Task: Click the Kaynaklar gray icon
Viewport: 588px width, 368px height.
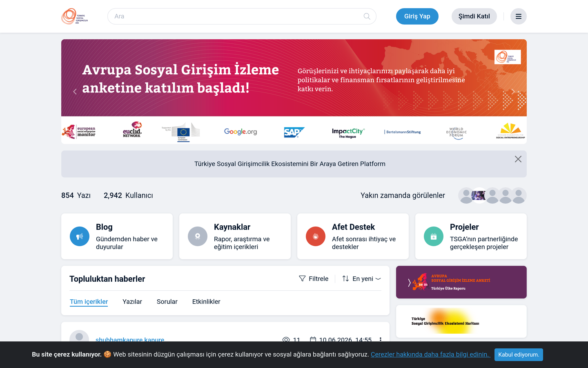Action: pos(198,236)
